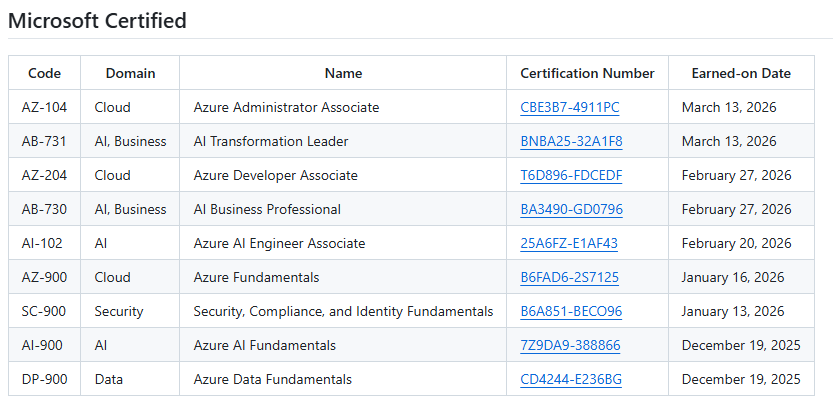Follow the B6A851-BECO96 certification link

click(x=571, y=311)
